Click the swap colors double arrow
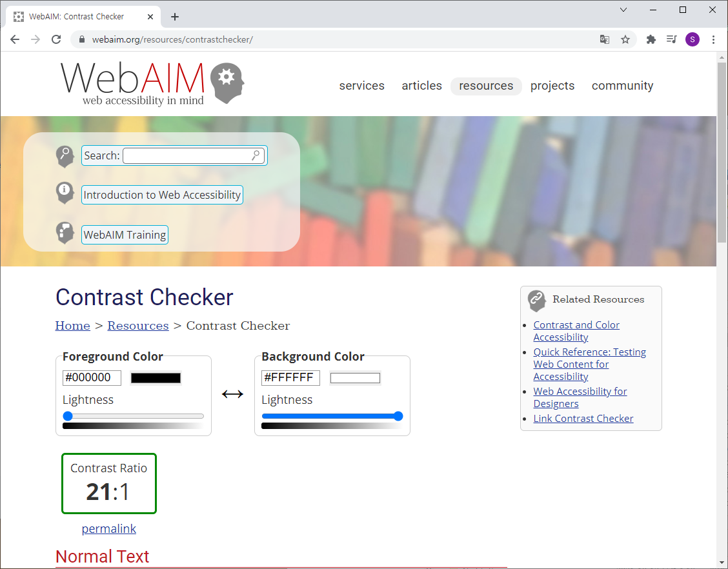Image resolution: width=728 pixels, height=569 pixels. tap(232, 394)
